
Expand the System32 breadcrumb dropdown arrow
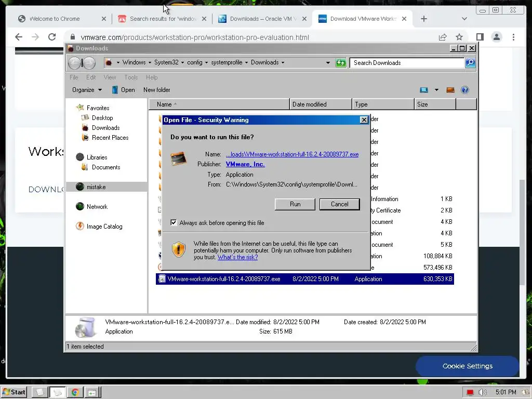point(182,62)
